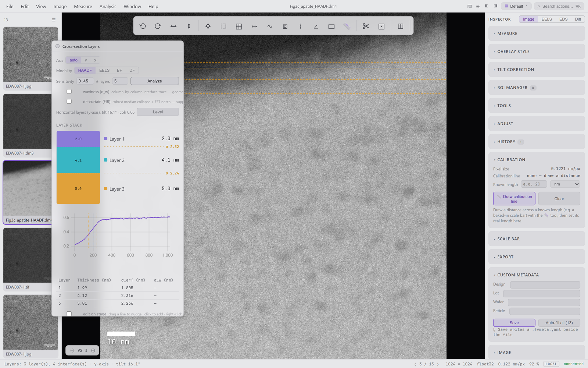
Task: Click Auto-fill all (13) button
Action: pos(559,323)
